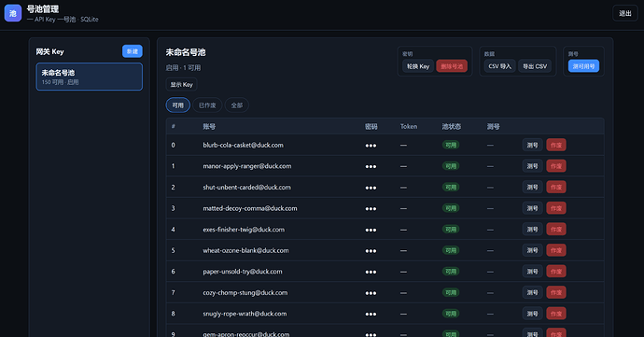The image size is (644, 337).
Task: Click password dots for paper-unsold-try@duck.com
Action: [x=371, y=272]
